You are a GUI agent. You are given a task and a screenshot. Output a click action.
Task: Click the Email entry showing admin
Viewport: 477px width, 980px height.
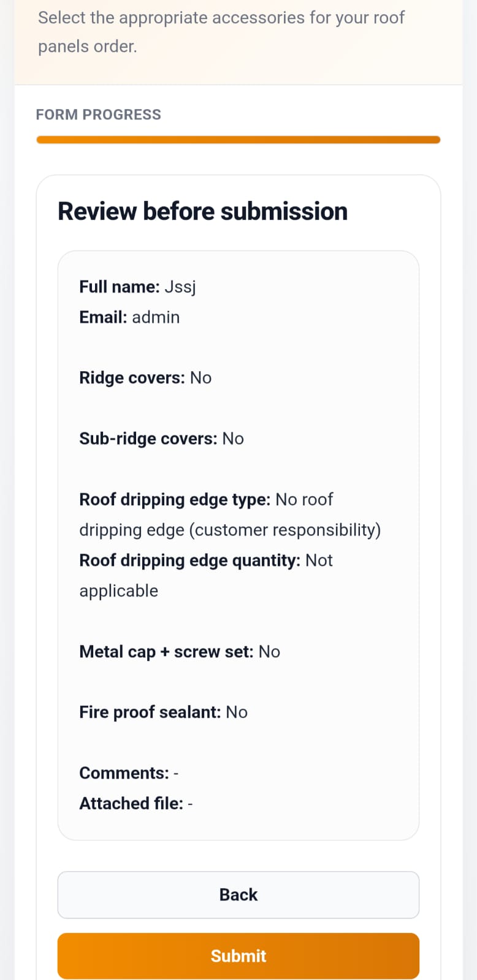click(x=129, y=317)
